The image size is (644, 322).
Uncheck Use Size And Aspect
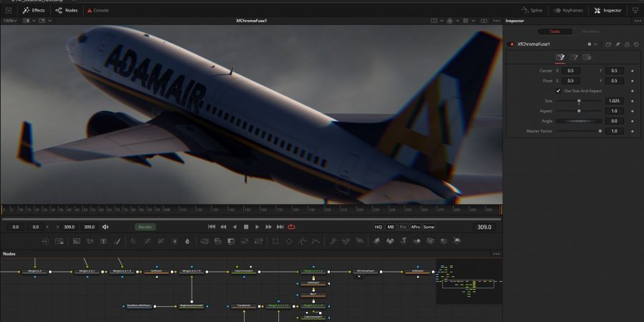coord(558,91)
